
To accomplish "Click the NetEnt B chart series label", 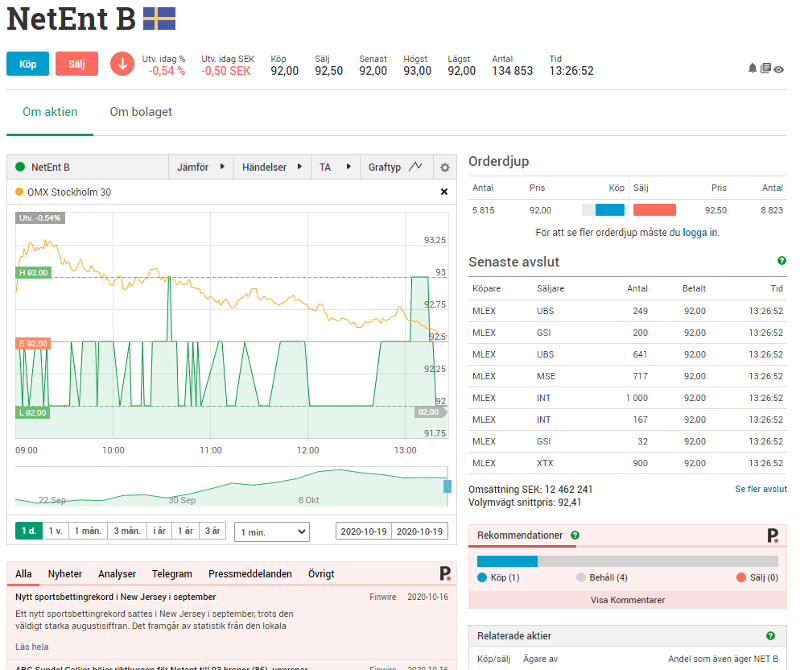I will 50,167.
